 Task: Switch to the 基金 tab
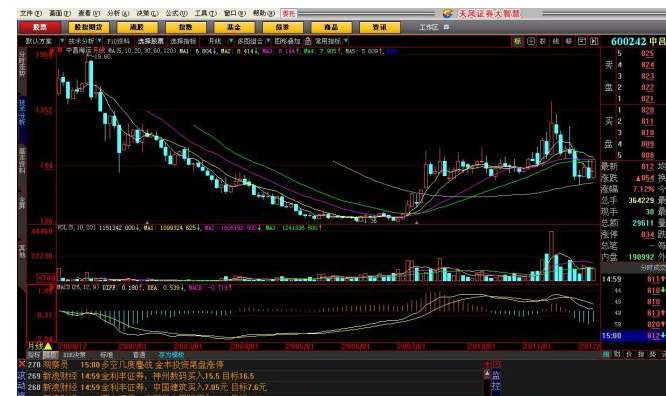coord(234,27)
